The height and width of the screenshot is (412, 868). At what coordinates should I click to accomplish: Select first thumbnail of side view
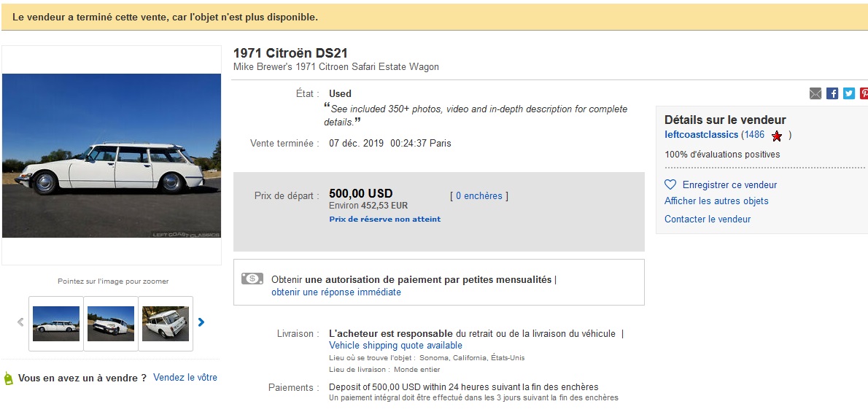pyautogui.click(x=56, y=324)
